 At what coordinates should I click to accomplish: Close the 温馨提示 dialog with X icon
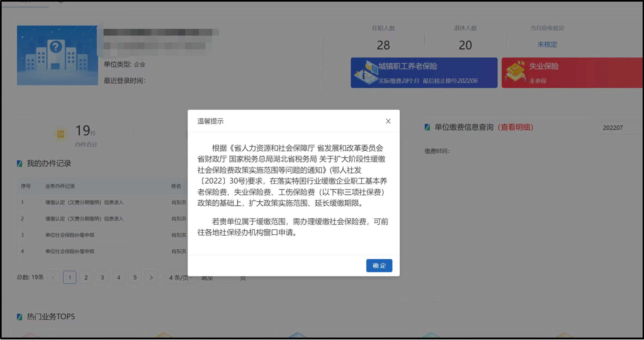tap(388, 121)
